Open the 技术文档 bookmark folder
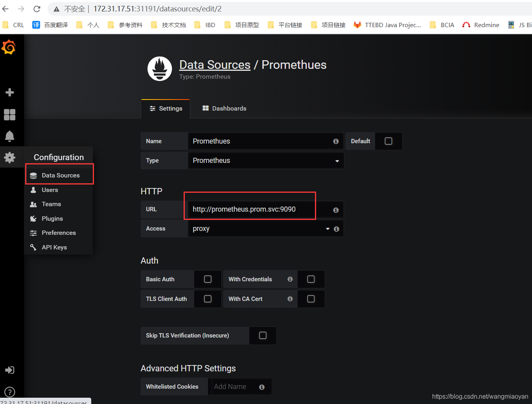532x404 pixels. coord(168,25)
